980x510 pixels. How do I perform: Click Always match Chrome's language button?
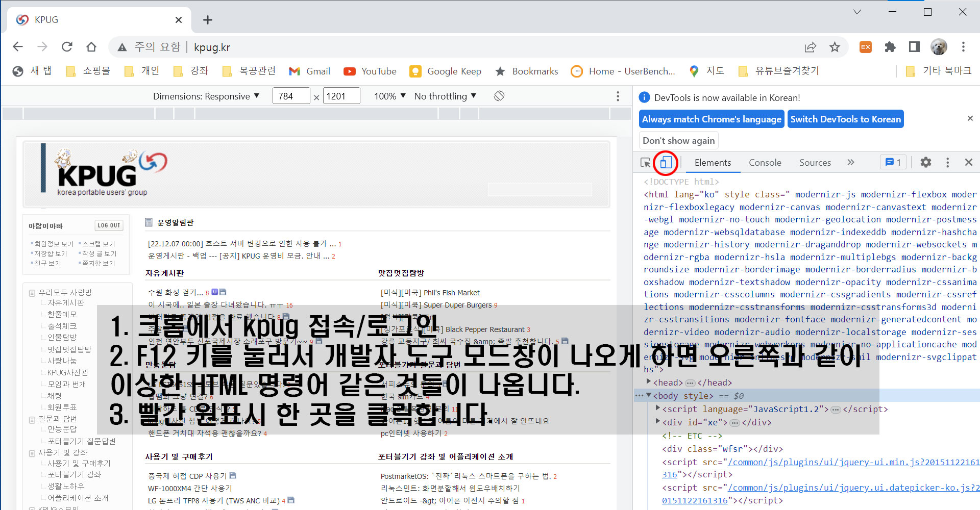712,119
